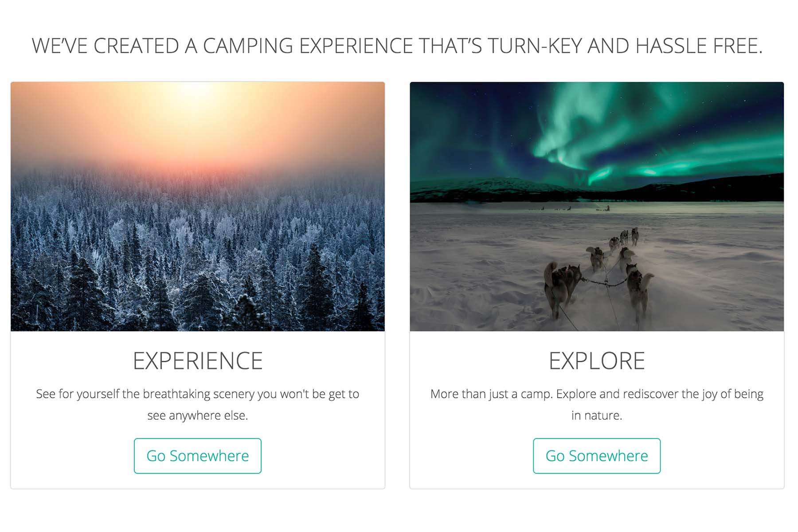Click the 'More than just a camp' text
The height and width of the screenshot is (532, 798).
click(597, 404)
